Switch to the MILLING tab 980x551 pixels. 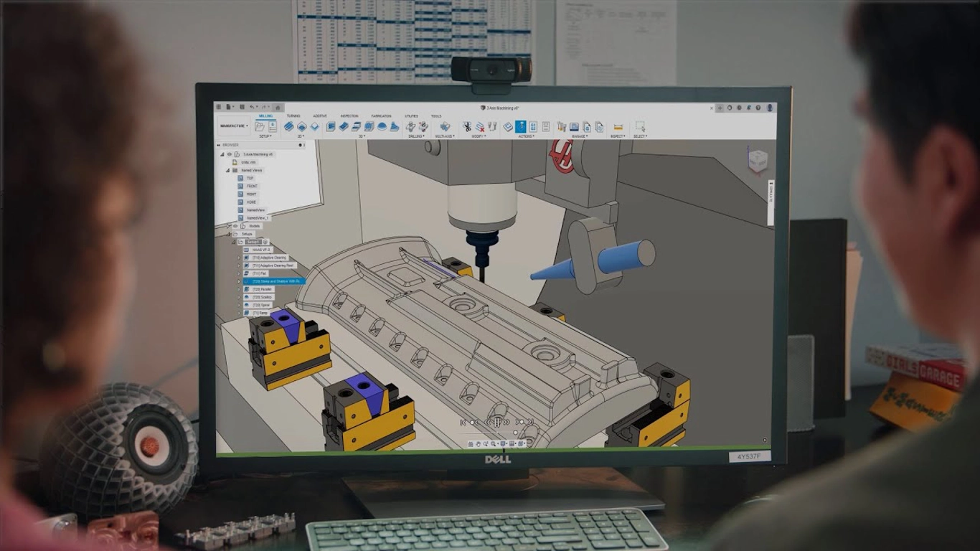point(265,116)
